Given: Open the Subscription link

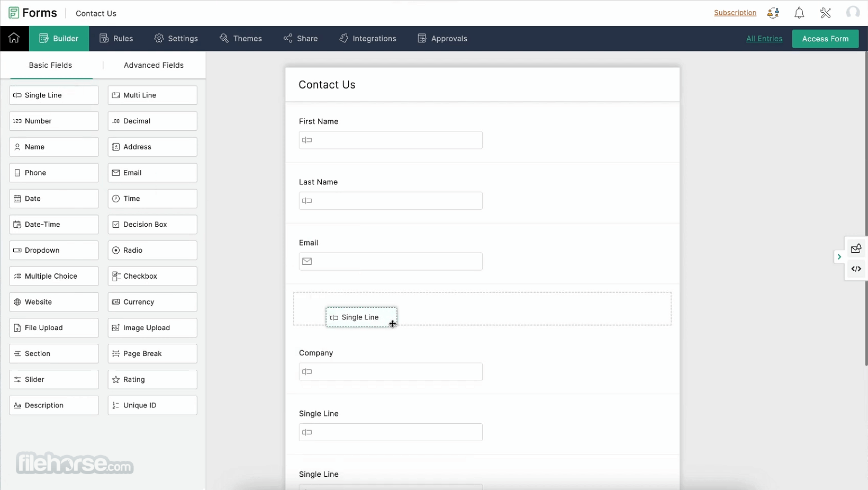Looking at the screenshot, I should [x=735, y=13].
